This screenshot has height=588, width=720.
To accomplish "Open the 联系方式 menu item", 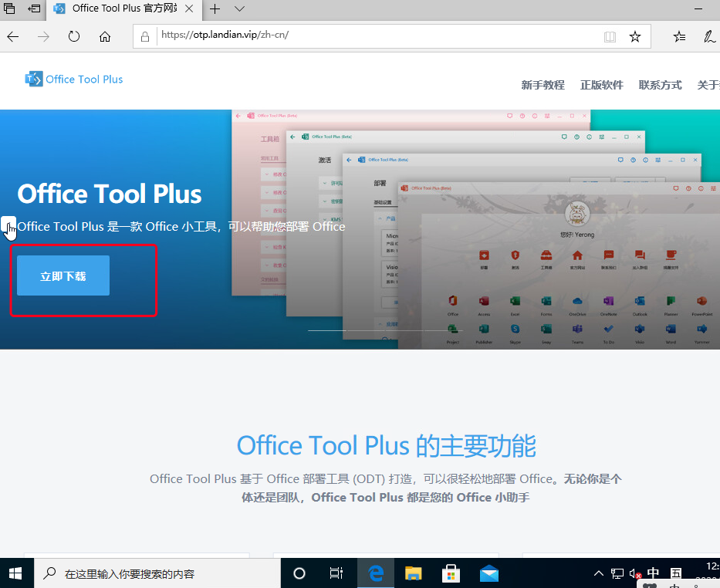I will (x=660, y=85).
